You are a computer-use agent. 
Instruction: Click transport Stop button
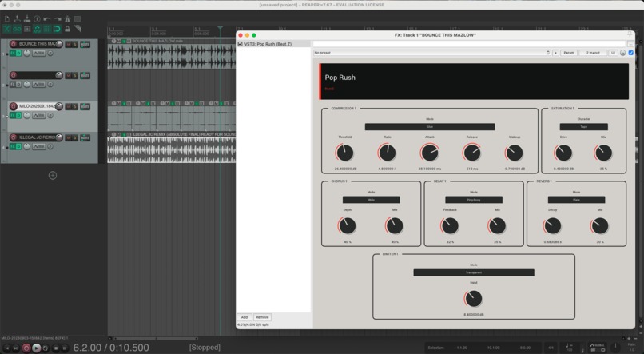(56, 348)
